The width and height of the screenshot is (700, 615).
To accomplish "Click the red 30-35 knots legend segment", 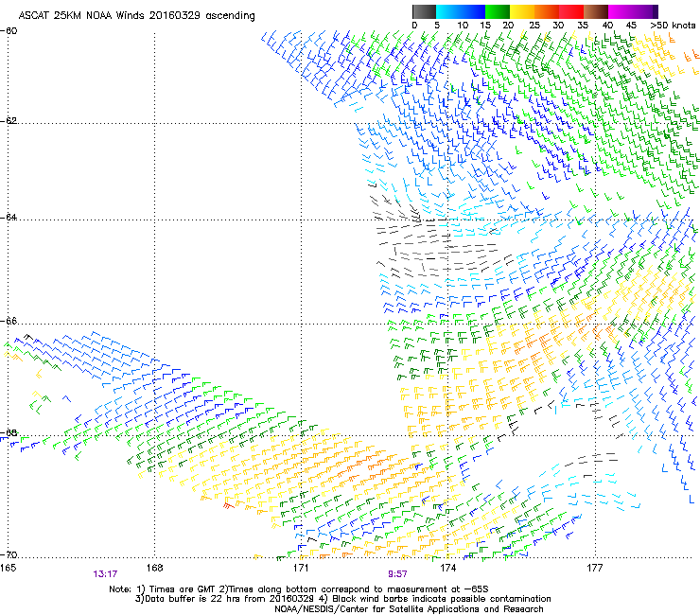I will [571, 11].
